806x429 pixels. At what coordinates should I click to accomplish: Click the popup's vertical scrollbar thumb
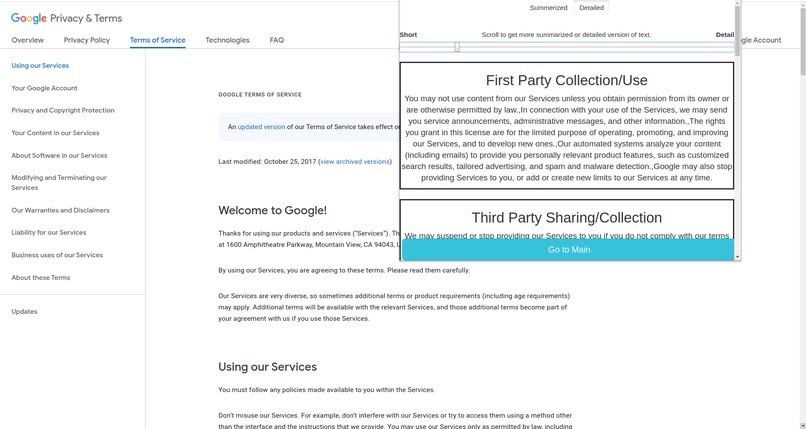[x=738, y=31]
